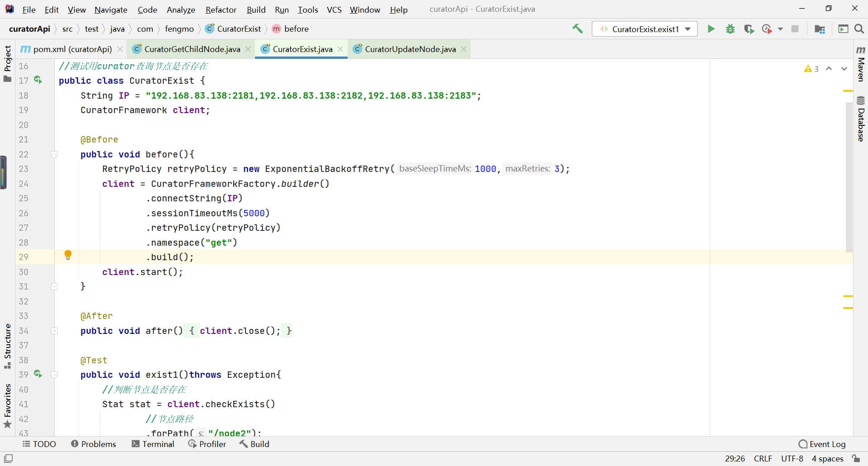868x466 pixels.
Task: Close the CuratorGetChildNode.java tab
Action: [248, 49]
